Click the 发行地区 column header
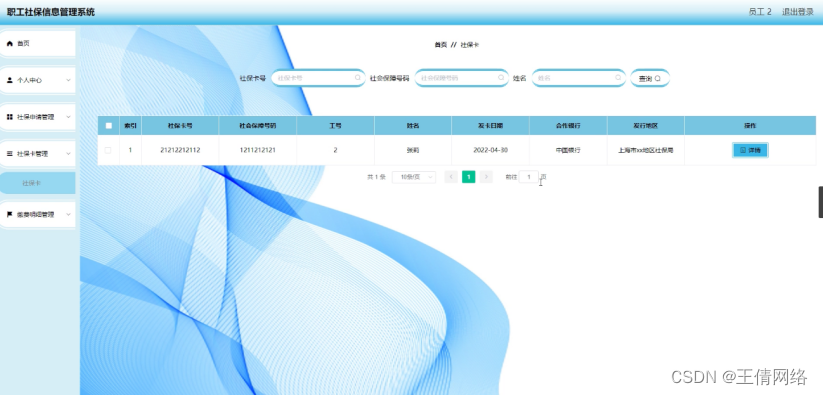The image size is (823, 395). click(646, 126)
